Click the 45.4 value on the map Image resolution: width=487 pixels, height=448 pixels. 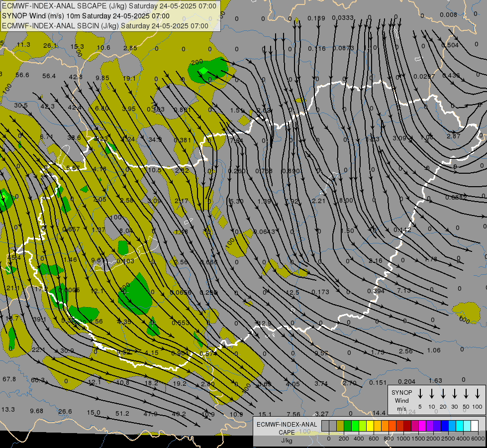14,258
